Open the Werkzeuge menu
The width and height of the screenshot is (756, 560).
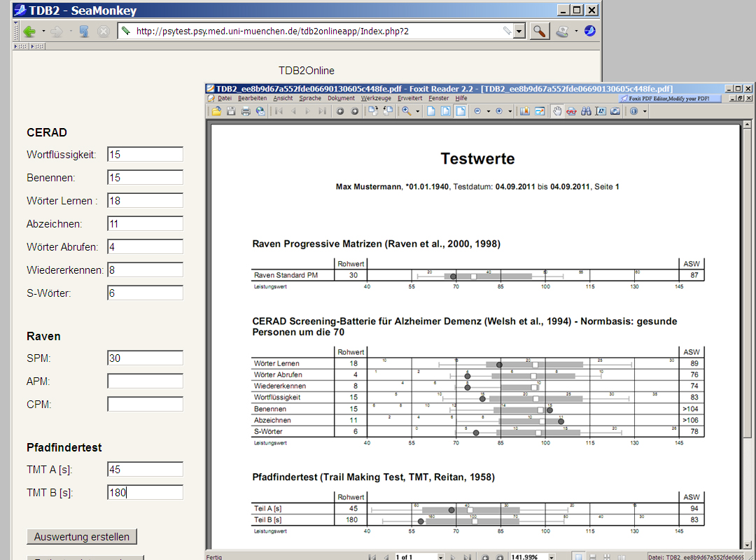376,99
